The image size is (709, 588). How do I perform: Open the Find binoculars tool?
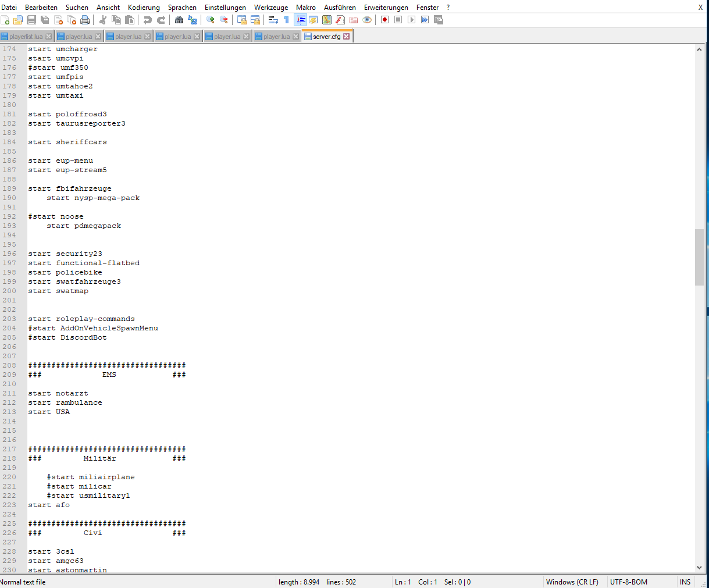179,20
